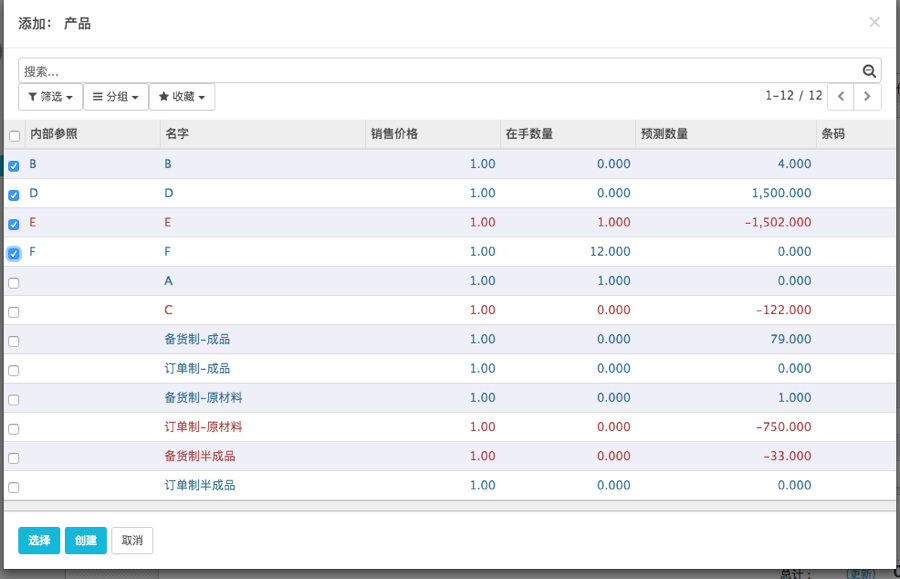Open the 收藏 favorites dropdown

(182, 96)
